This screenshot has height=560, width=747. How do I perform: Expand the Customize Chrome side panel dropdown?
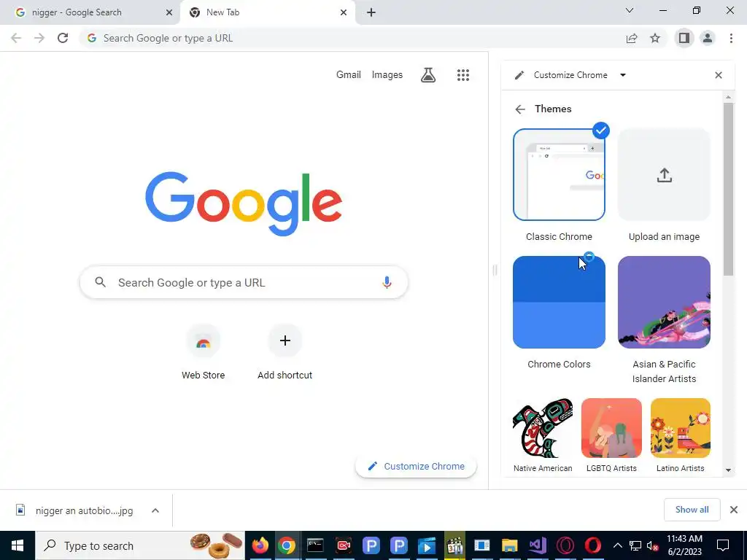coord(623,75)
